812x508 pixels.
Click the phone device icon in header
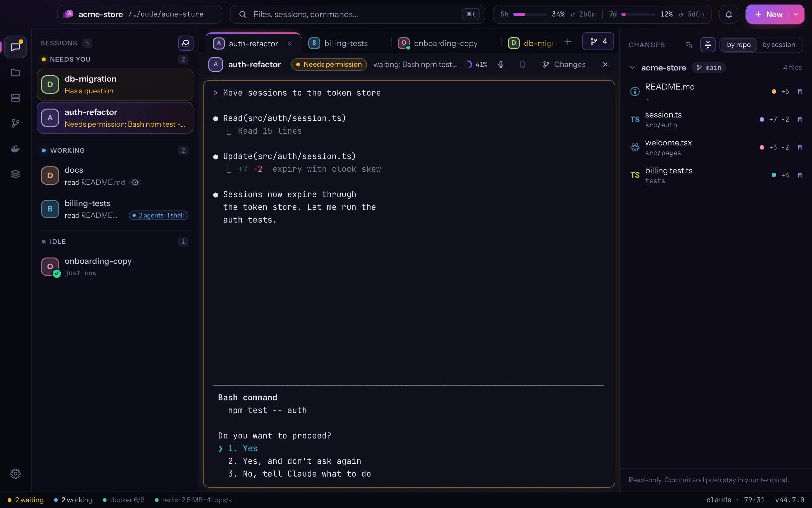pyautogui.click(x=522, y=64)
